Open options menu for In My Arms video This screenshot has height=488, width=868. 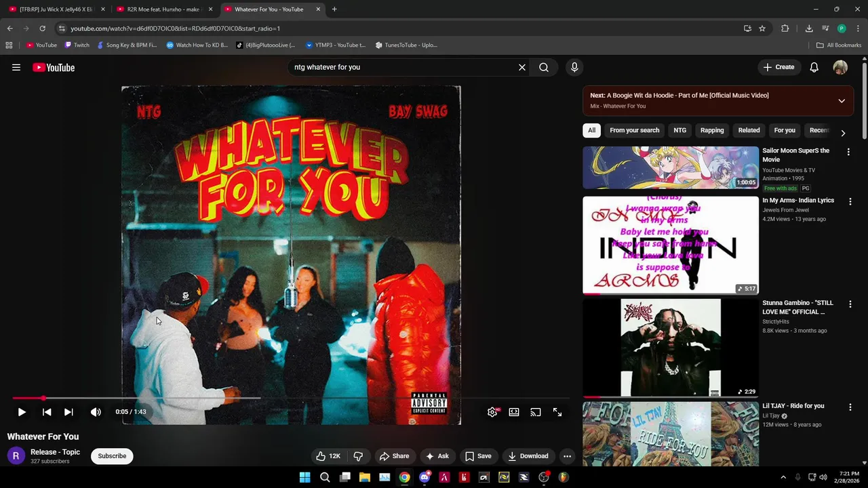(x=850, y=201)
